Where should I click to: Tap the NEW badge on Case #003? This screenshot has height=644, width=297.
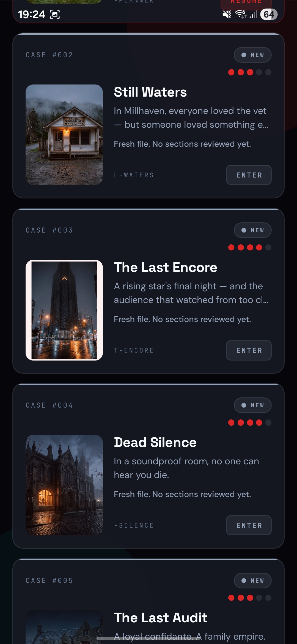click(253, 230)
